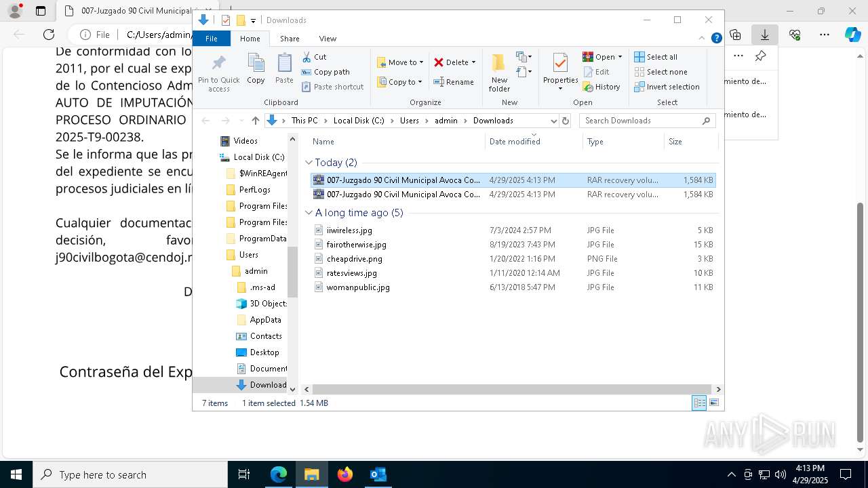Switch to the Share tab
The height and width of the screenshot is (488, 868).
coord(290,39)
